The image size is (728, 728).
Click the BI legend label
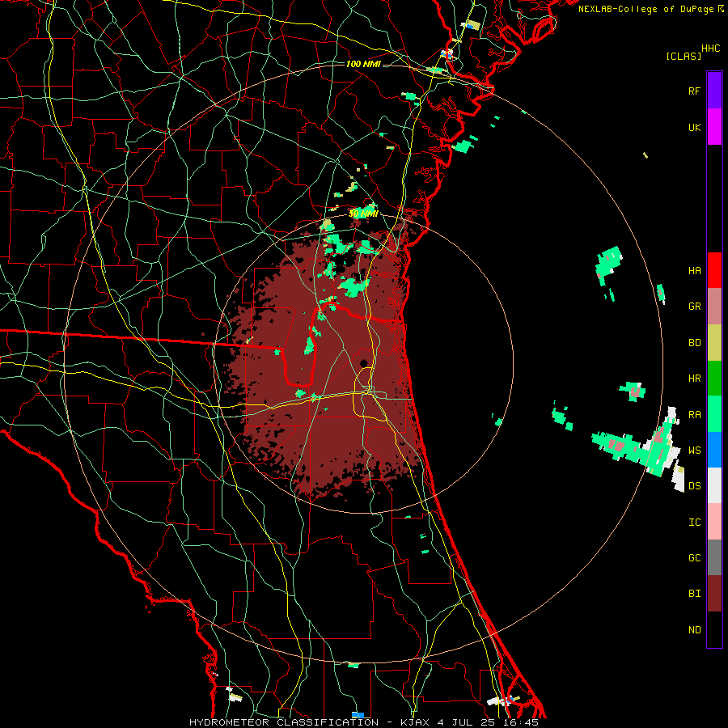[x=695, y=594]
